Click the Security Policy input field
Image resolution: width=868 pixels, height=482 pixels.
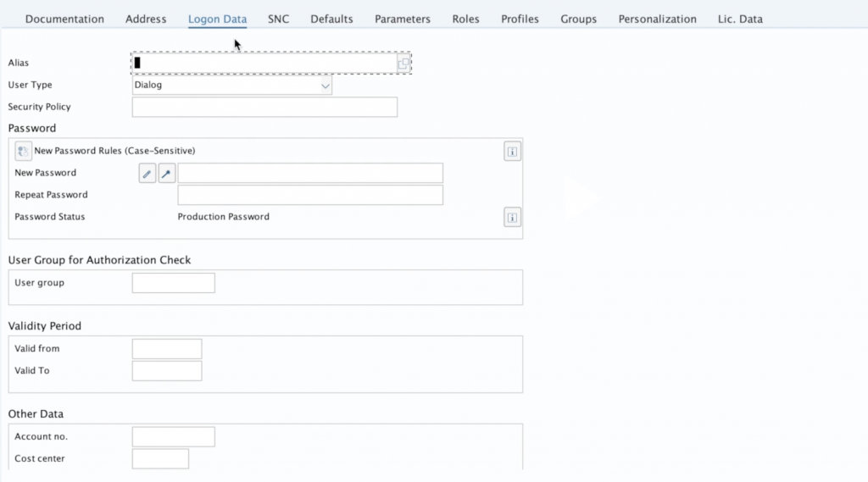coord(264,108)
